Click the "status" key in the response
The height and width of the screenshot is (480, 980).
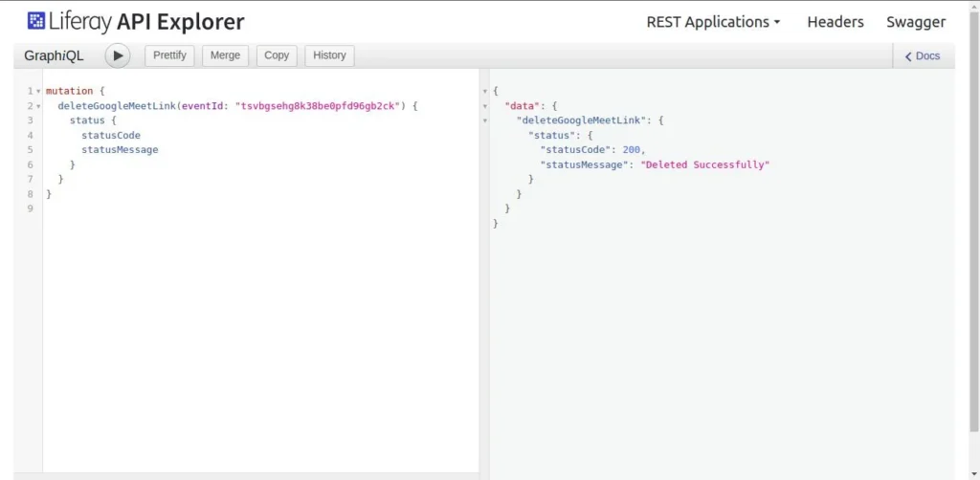552,136
